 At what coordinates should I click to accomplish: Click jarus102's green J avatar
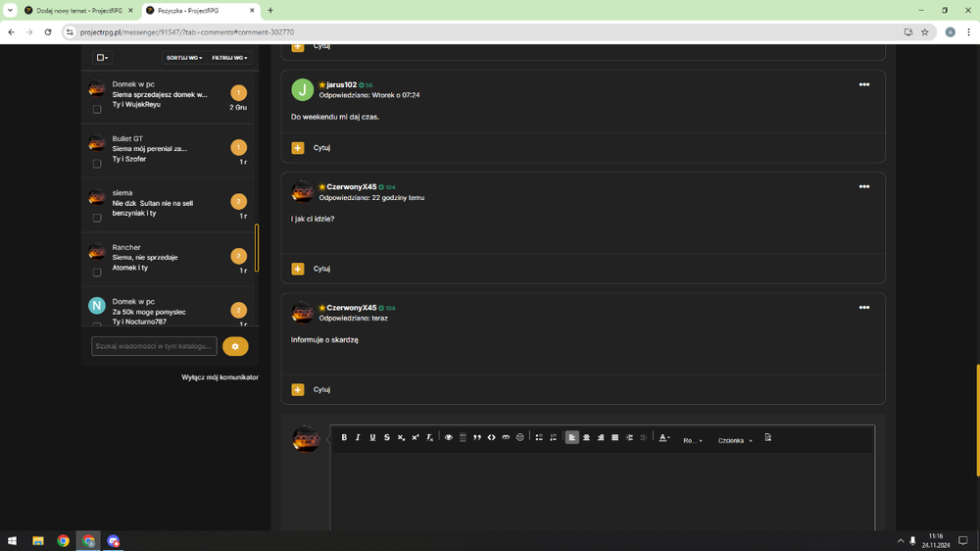tap(303, 89)
